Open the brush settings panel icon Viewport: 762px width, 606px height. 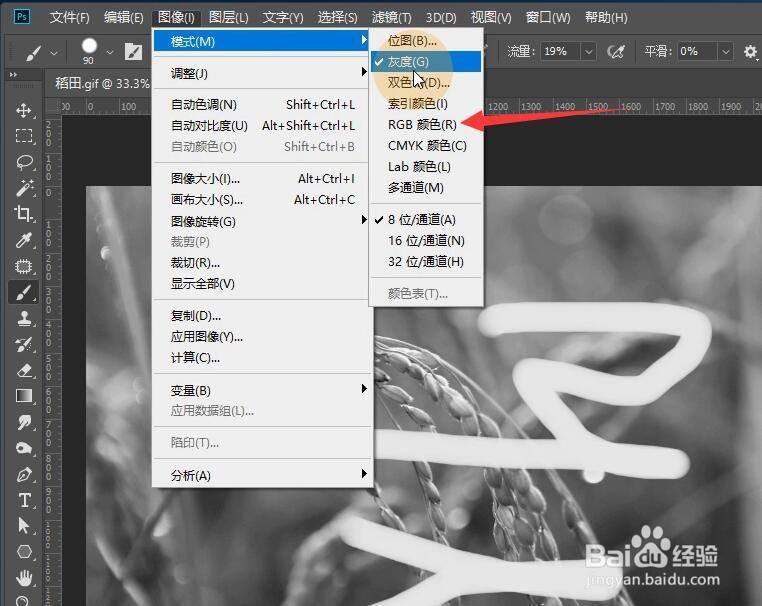tap(133, 51)
